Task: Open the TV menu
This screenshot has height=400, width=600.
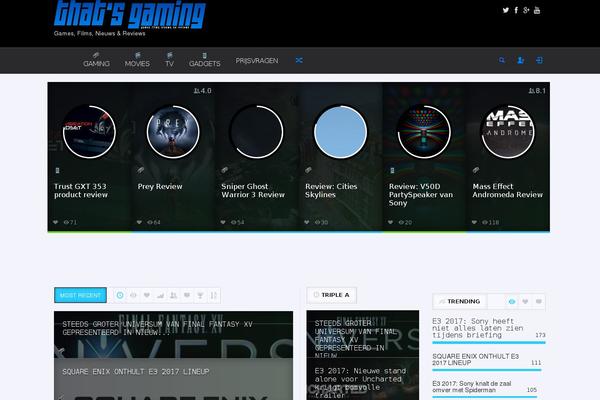Action: pos(170,60)
